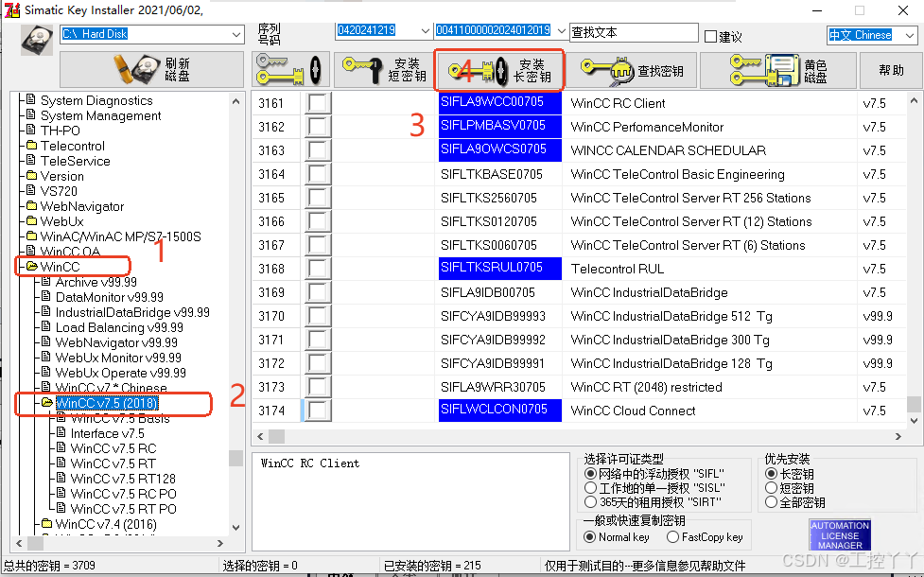Viewport: 924px width, 577px height.
Task: Click the Simatic Key Installer title icon
Action: coord(11,10)
